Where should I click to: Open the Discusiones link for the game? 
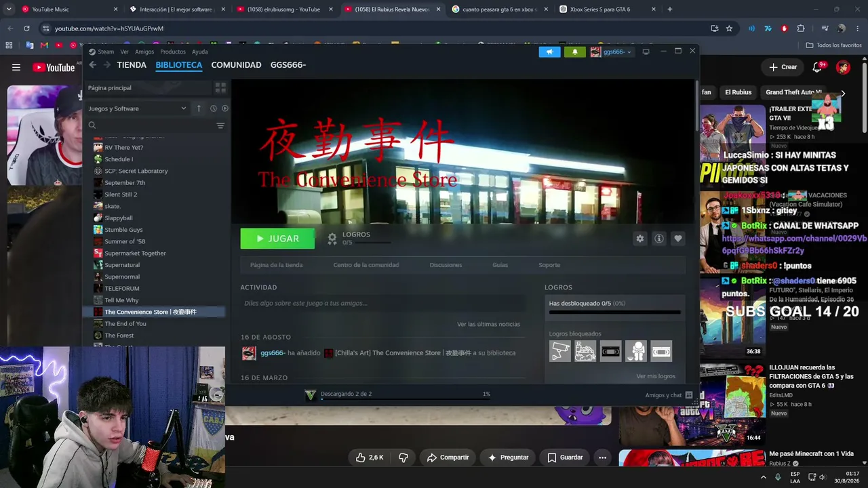tap(446, 265)
